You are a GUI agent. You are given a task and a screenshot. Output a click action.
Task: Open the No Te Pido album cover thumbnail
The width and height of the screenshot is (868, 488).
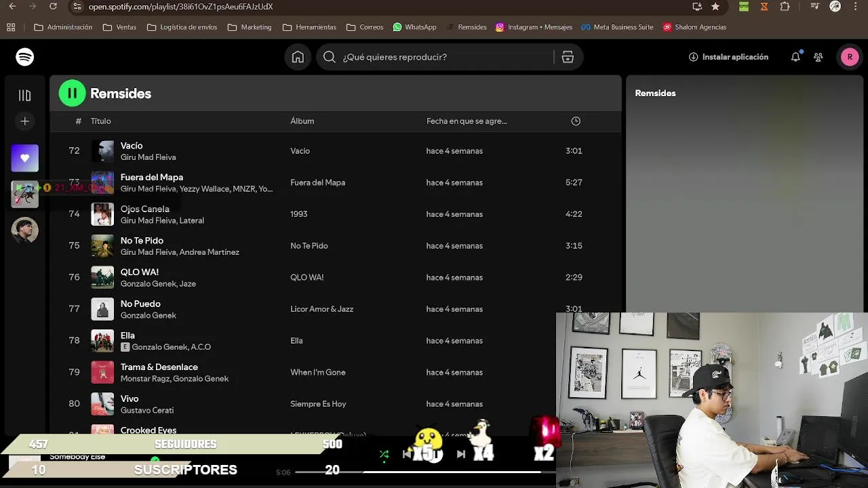click(x=102, y=245)
